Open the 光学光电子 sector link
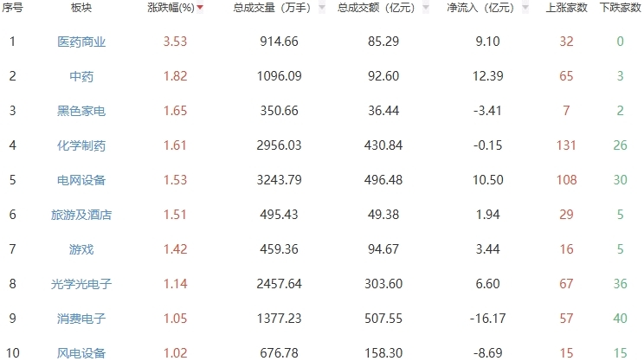 81,284
